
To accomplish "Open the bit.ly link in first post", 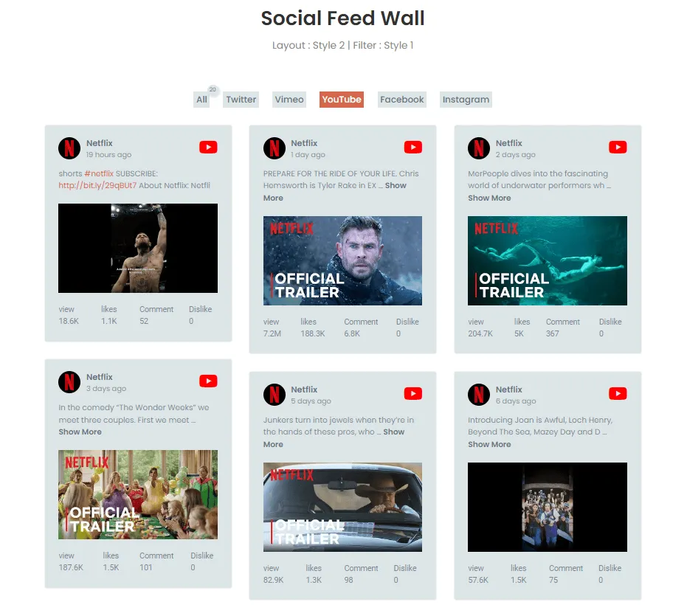I will coord(97,185).
